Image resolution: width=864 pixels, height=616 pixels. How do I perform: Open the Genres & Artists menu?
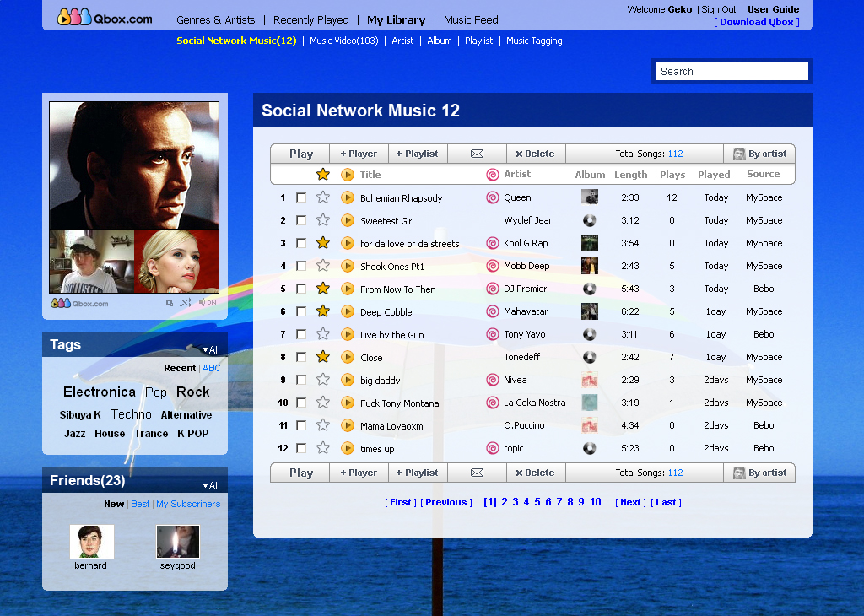(x=215, y=20)
